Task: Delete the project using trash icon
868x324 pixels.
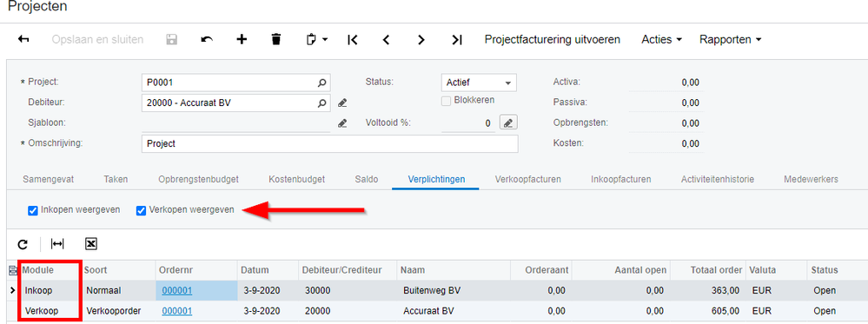Action: [276, 39]
